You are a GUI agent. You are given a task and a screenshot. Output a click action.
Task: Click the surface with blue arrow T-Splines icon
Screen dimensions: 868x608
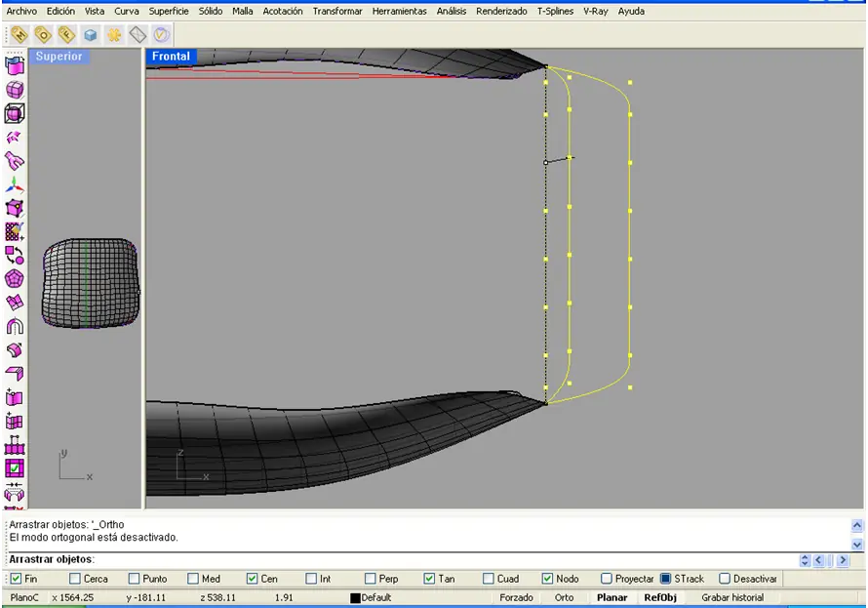[15, 65]
